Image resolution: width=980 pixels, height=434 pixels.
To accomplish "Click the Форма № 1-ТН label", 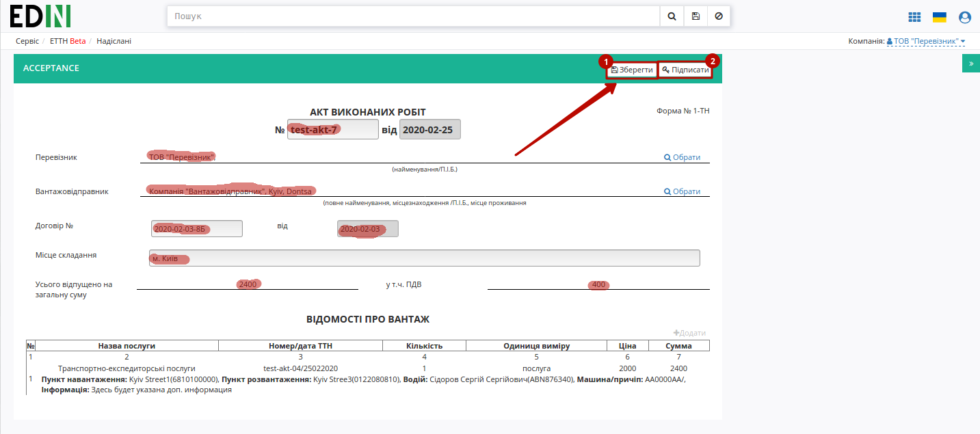I will (683, 111).
